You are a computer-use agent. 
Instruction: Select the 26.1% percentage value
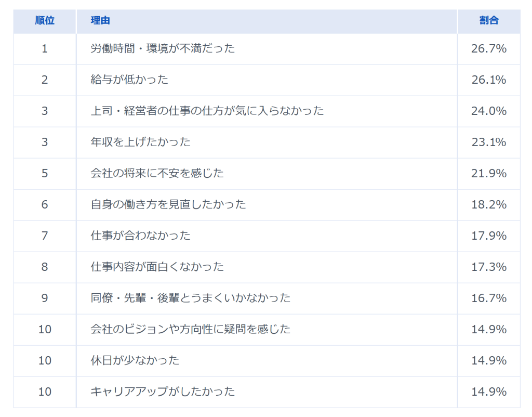[x=488, y=80]
